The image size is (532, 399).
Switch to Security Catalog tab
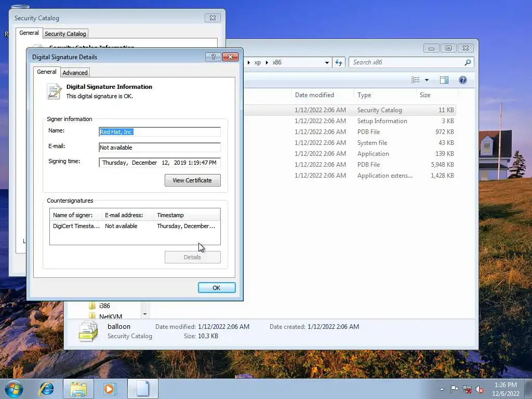pyautogui.click(x=65, y=34)
